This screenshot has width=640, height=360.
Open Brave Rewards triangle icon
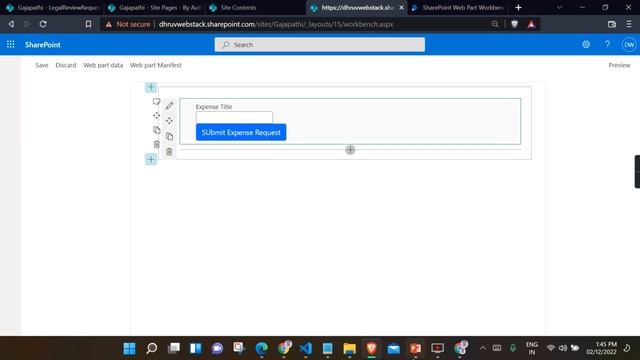(x=531, y=24)
